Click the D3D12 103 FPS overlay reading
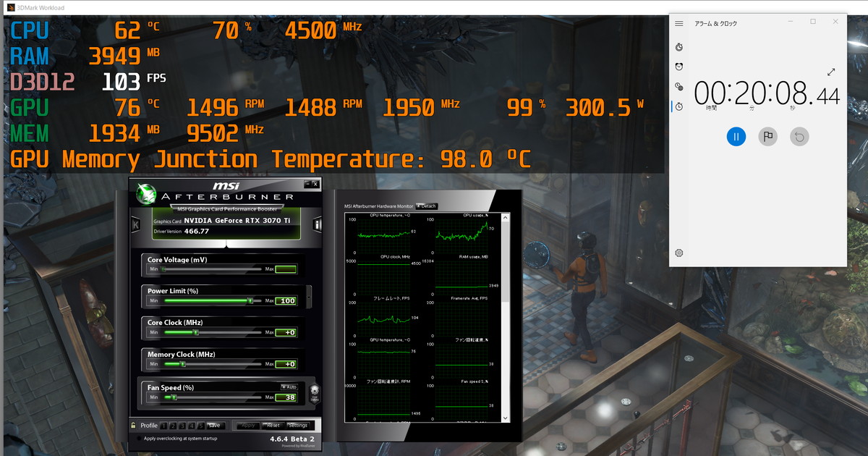 [x=88, y=82]
